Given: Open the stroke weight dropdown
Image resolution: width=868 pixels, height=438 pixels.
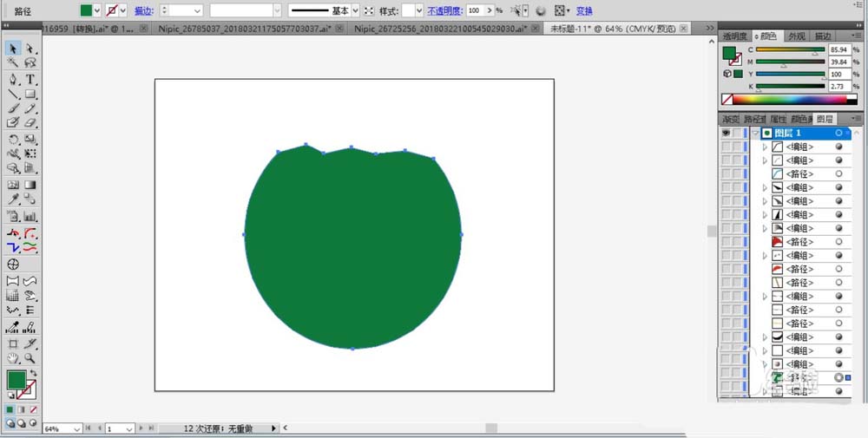Looking at the screenshot, I should [x=198, y=10].
